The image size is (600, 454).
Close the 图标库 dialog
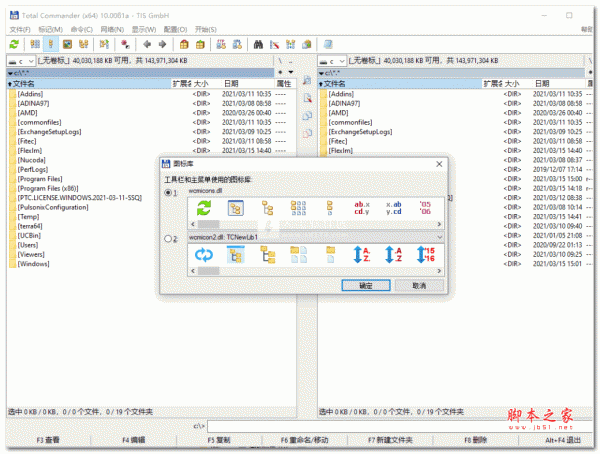tap(439, 164)
